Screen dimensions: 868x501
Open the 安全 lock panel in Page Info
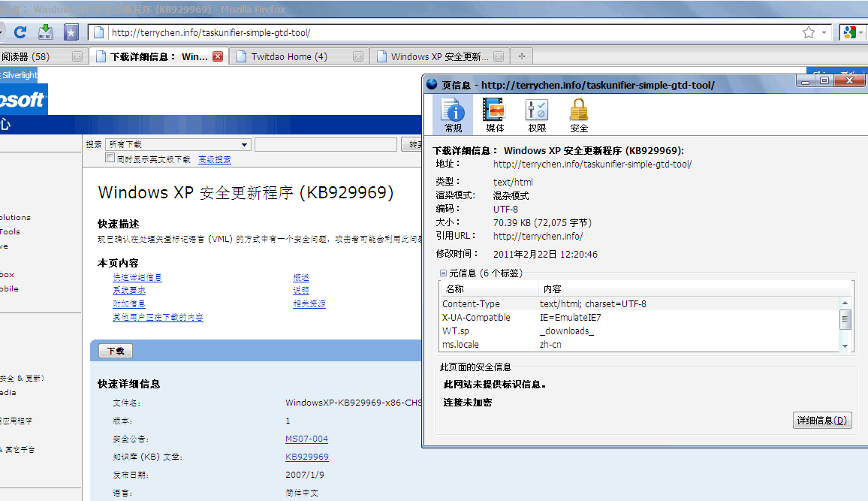click(x=578, y=115)
